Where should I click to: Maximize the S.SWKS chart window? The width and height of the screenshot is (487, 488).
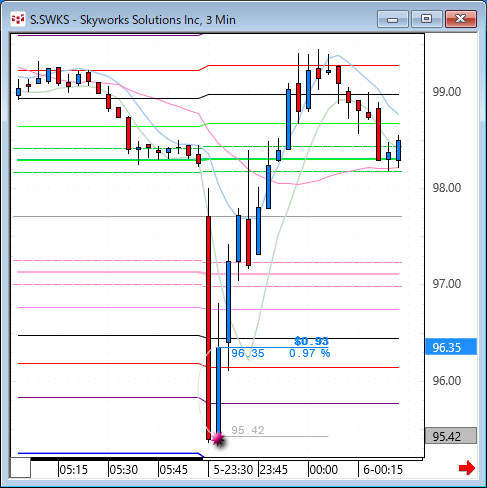tap(426, 19)
